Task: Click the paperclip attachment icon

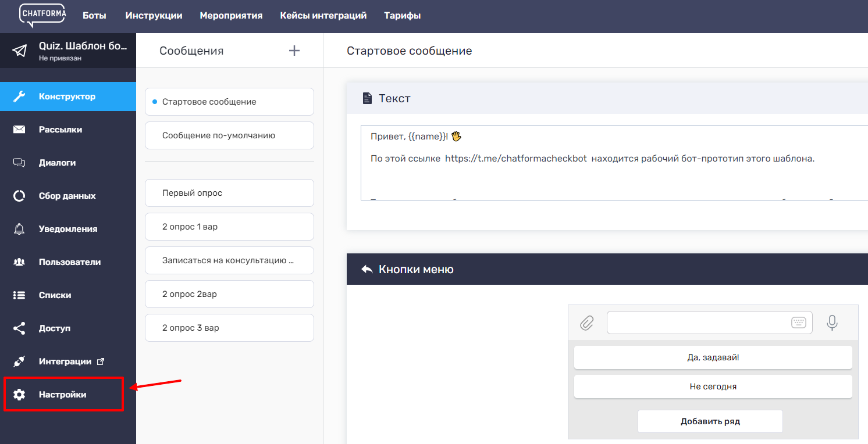Action: 587,323
